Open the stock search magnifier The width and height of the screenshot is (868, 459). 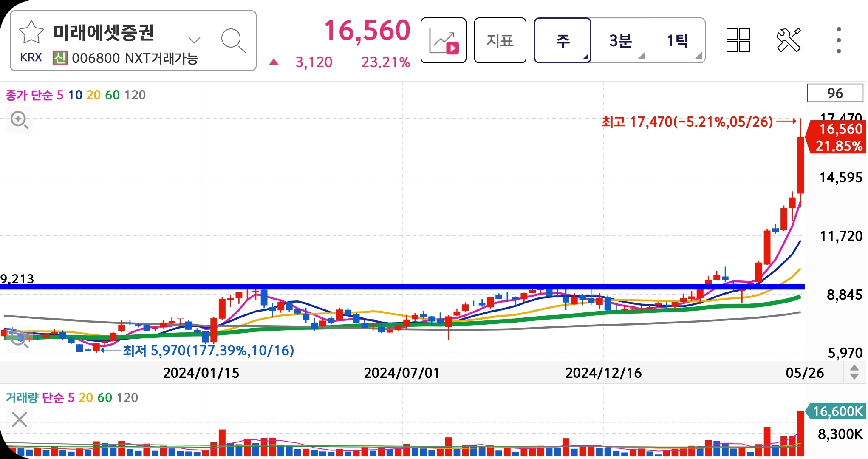click(233, 41)
